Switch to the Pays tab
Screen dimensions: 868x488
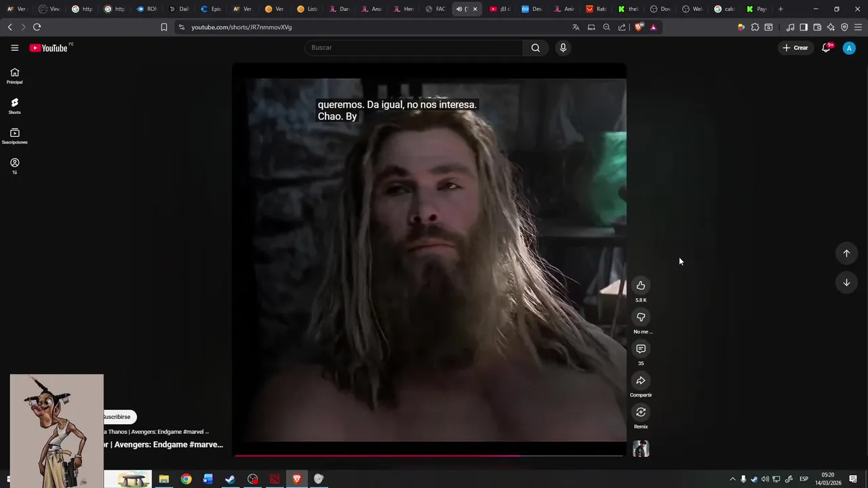pos(757,9)
